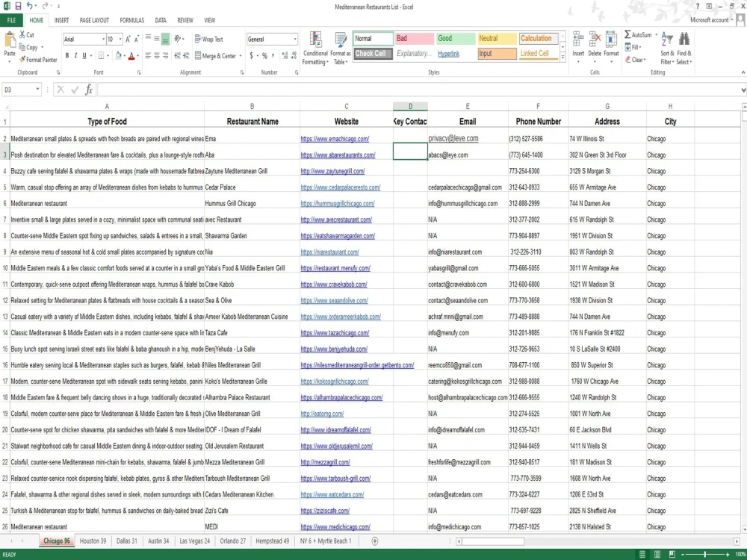Open the Las Vegas 24 sheet tab
Screen dimensions: 747x560
click(x=194, y=541)
